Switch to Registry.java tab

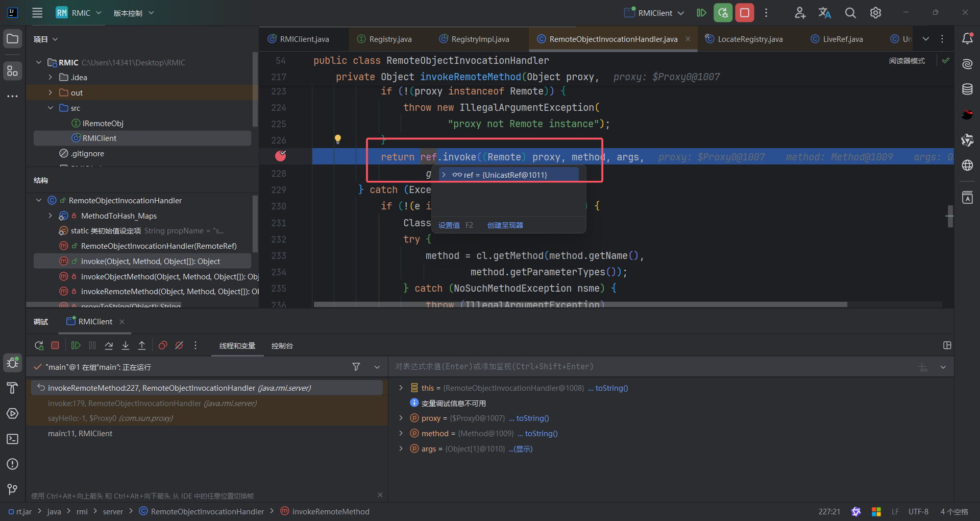(x=384, y=39)
